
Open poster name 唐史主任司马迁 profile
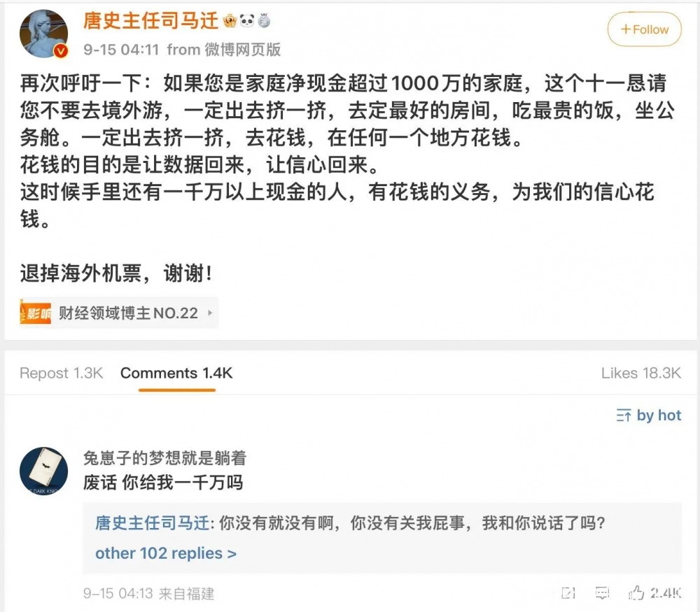click(x=150, y=20)
